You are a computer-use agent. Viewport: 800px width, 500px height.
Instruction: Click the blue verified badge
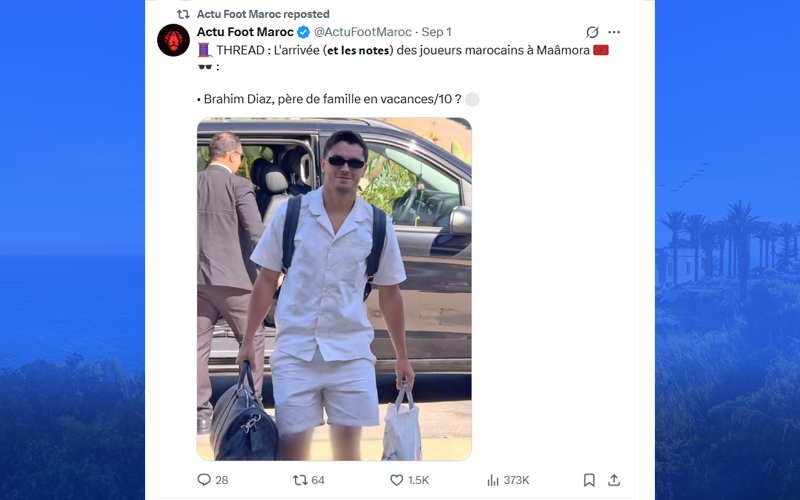(303, 32)
